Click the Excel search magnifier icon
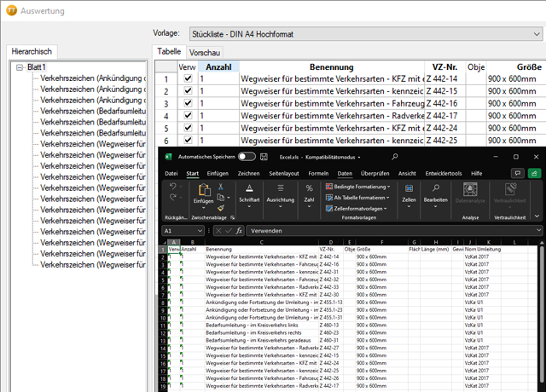546x392 pixels. (x=394, y=157)
